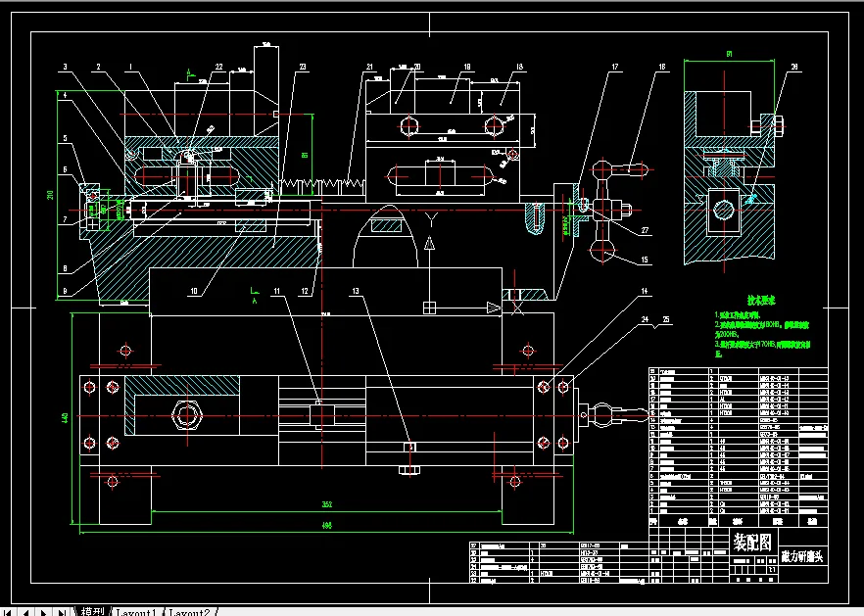864x616 pixels.
Task: Click part balloon number 24
Action: 646,319
